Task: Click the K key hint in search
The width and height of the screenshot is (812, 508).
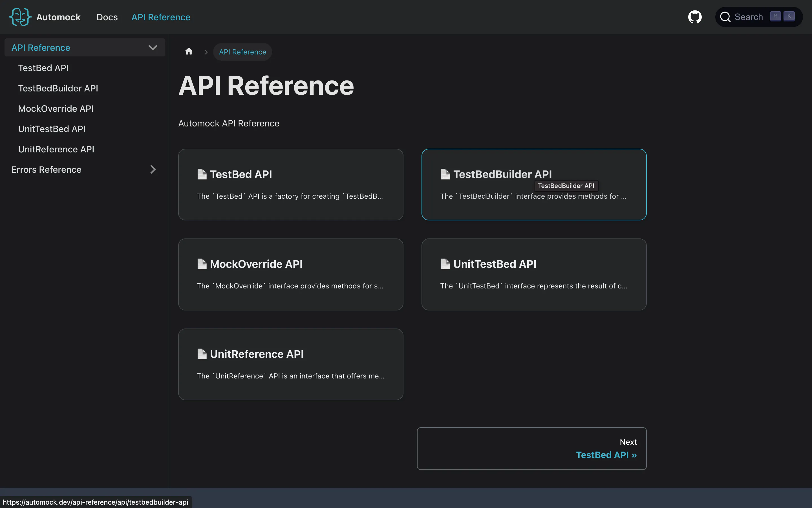Action: click(789, 16)
